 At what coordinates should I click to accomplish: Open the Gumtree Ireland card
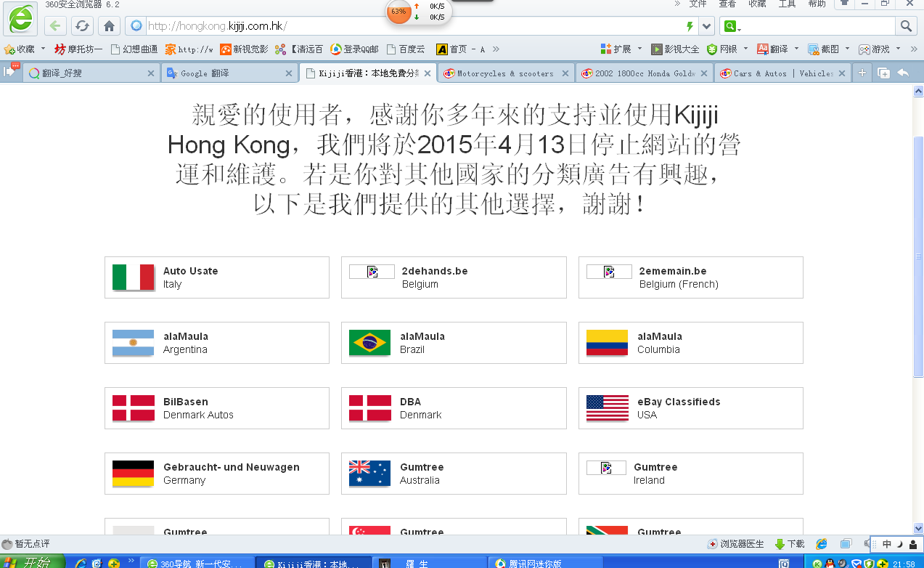click(x=691, y=473)
